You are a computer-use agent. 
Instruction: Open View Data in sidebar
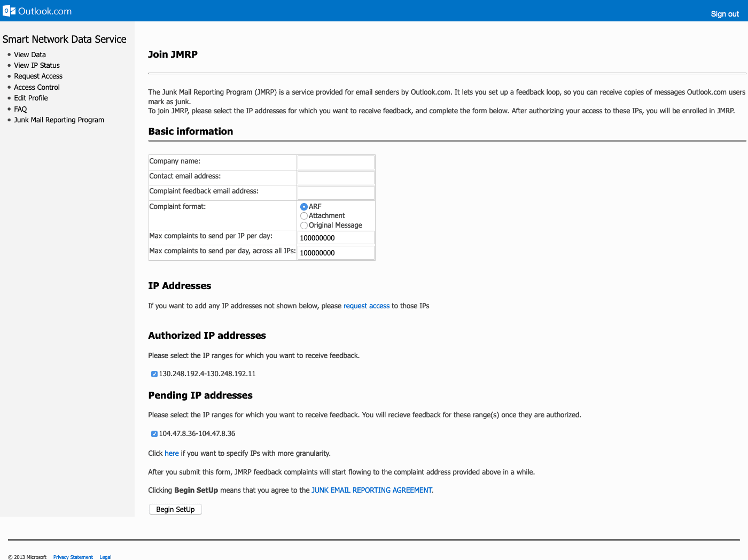point(30,55)
